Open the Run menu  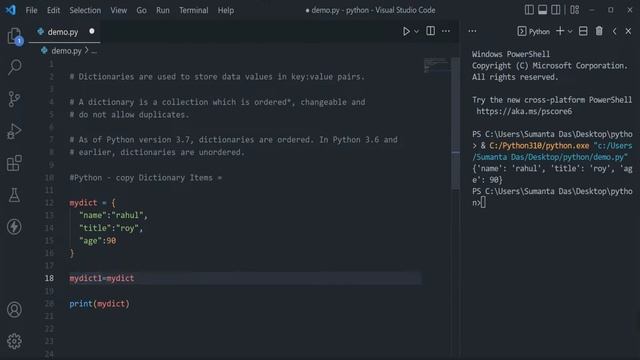(162, 10)
